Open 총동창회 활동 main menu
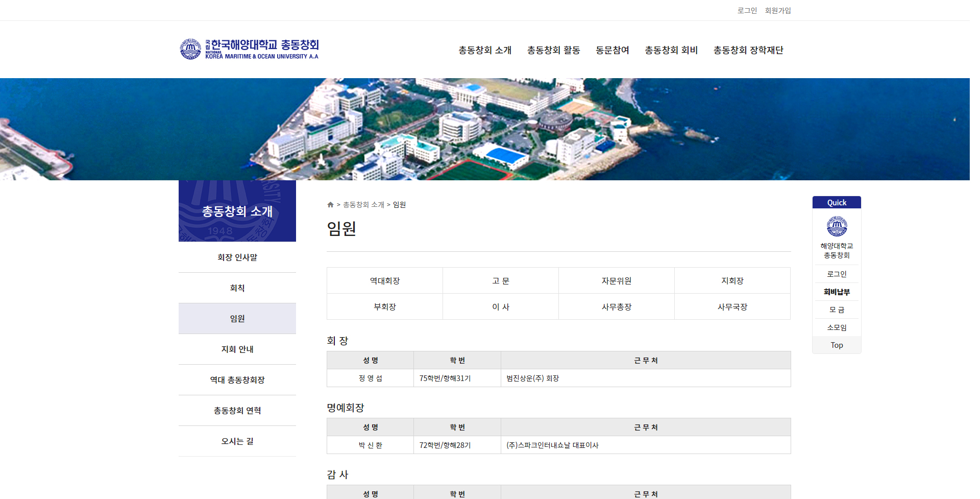The image size is (980, 499). tap(553, 50)
